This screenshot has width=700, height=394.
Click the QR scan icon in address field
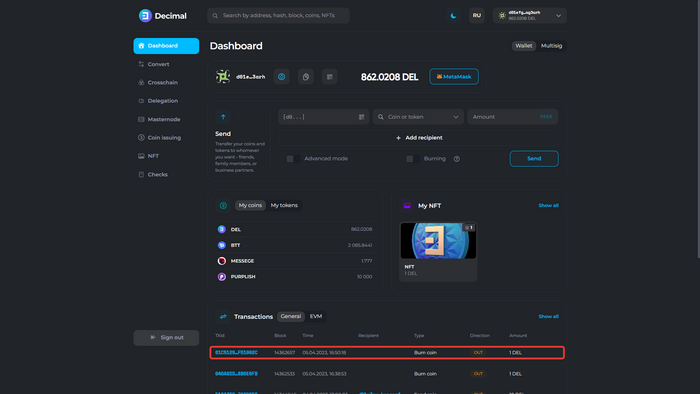click(x=361, y=117)
